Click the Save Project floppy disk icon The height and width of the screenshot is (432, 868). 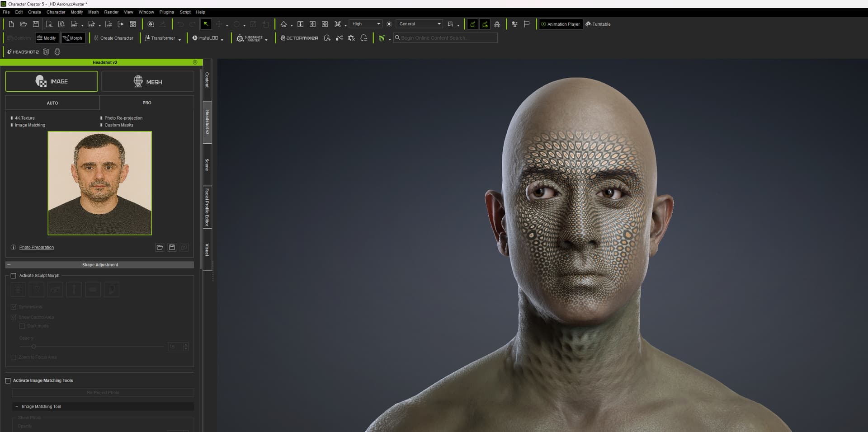pyautogui.click(x=36, y=24)
